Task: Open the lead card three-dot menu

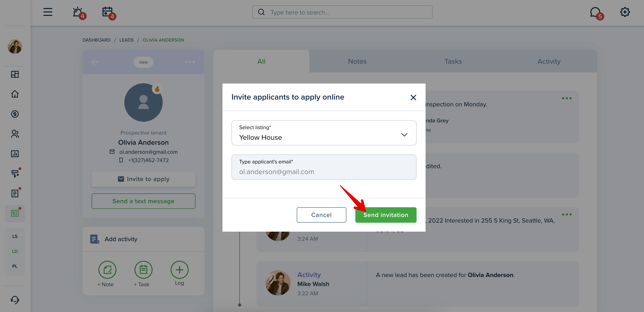Action: click(190, 62)
